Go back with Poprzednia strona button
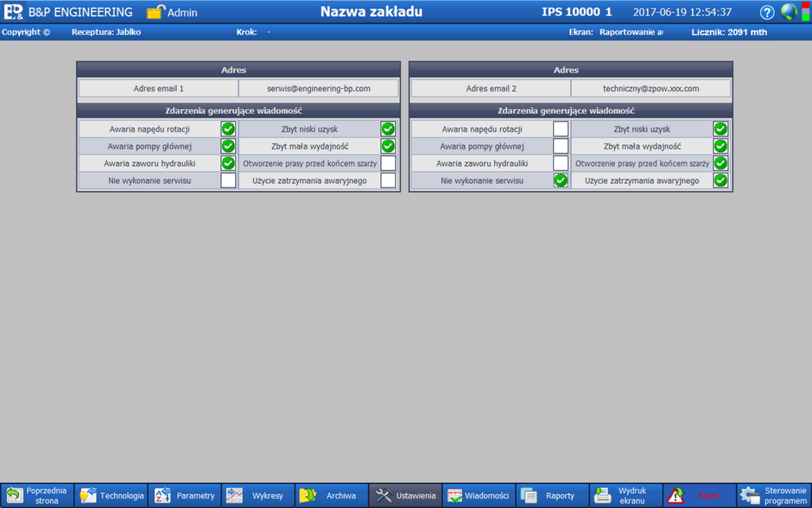This screenshot has height=508, width=812. (37, 495)
